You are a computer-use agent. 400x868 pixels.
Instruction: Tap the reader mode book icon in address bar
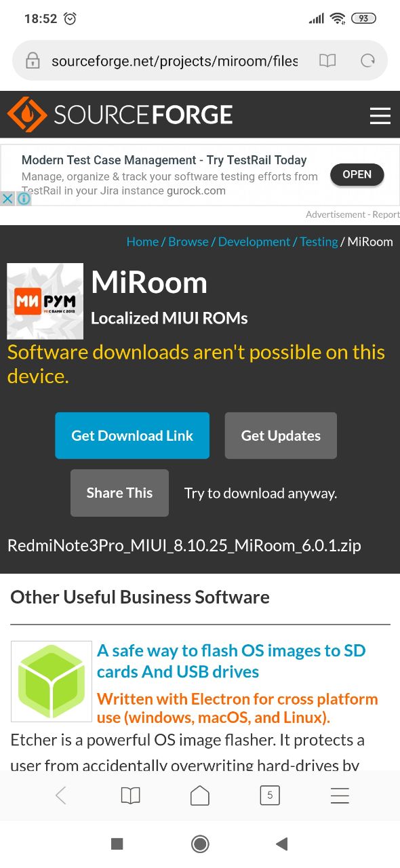pyautogui.click(x=327, y=61)
